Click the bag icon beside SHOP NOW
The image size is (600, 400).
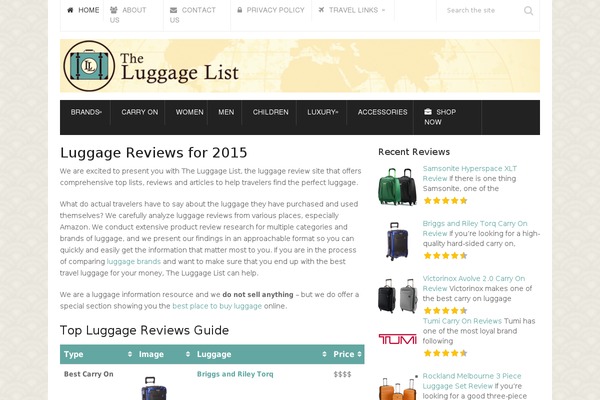(x=428, y=112)
